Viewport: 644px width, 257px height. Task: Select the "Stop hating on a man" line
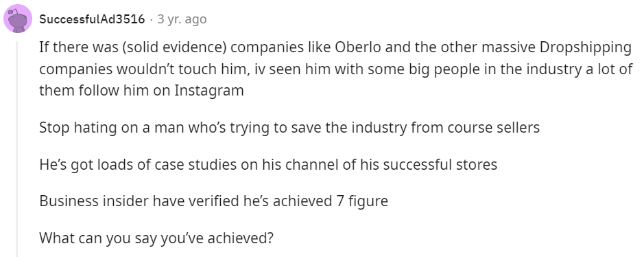289,128
